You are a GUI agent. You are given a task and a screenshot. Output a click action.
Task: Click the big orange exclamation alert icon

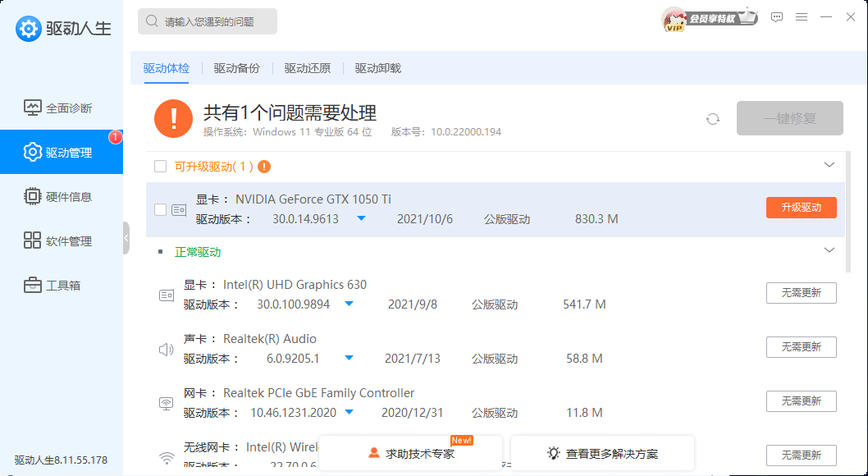(x=173, y=118)
